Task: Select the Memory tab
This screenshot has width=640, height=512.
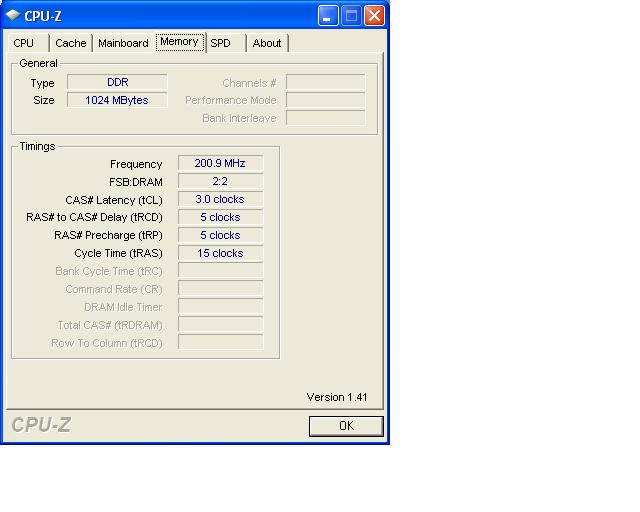Action: tap(179, 42)
